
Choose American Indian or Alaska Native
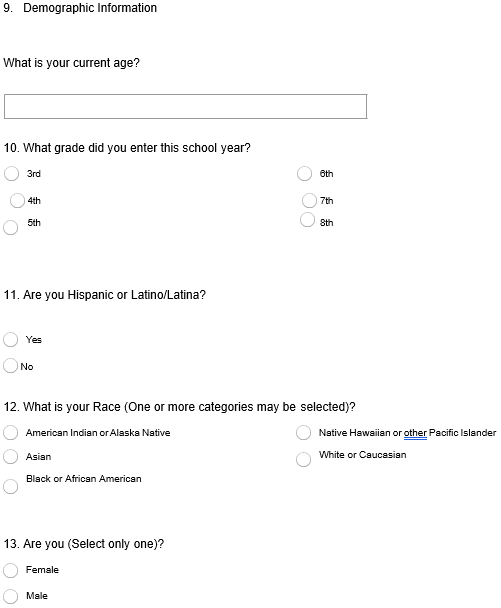[x=10, y=433]
